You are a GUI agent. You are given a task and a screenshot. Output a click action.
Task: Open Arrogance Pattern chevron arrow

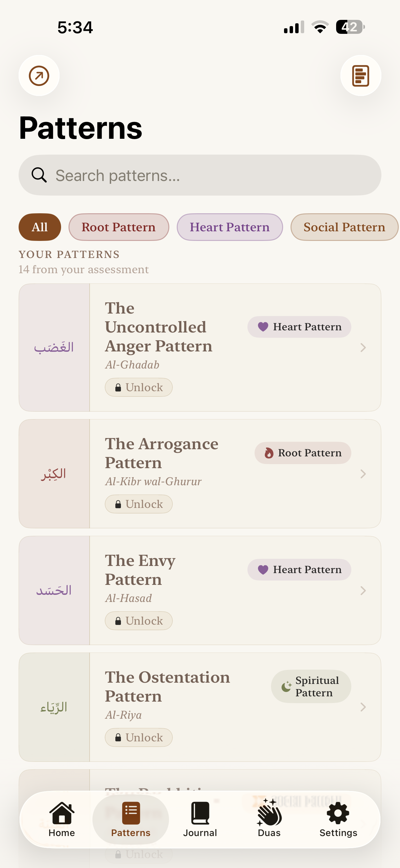click(x=363, y=474)
